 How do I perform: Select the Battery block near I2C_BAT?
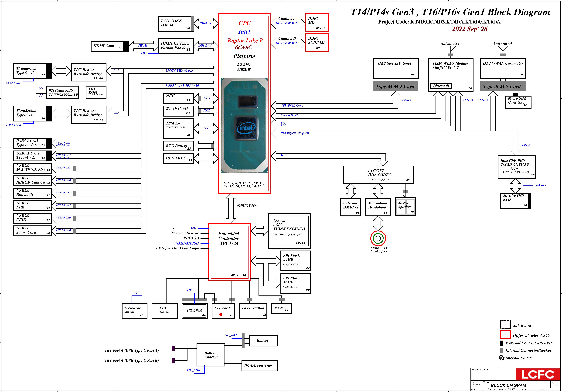[263, 341]
